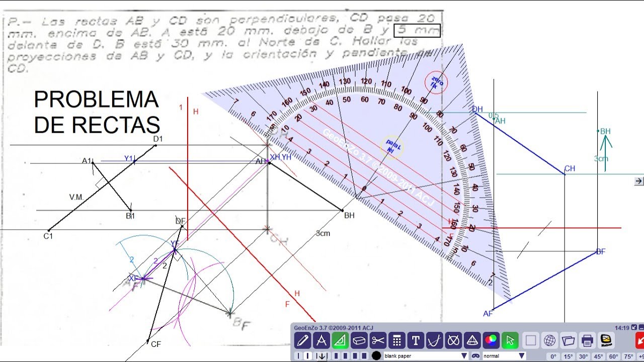Set protractor angle to 60°
The image size is (644, 362).
coord(614,356)
